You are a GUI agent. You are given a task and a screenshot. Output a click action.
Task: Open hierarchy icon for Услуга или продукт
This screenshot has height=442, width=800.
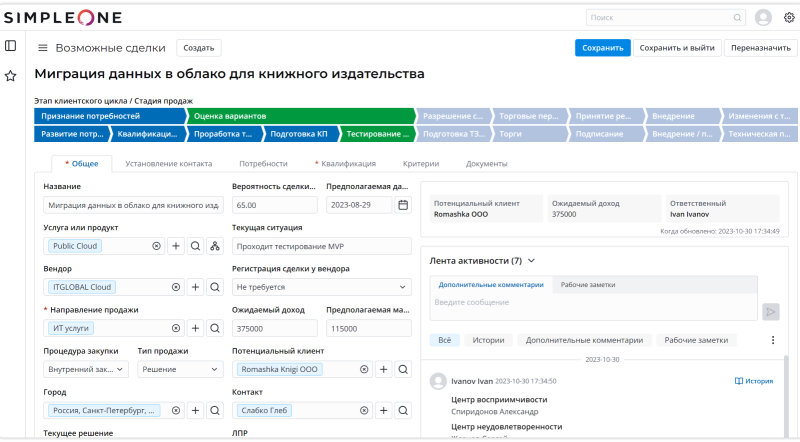click(x=215, y=246)
